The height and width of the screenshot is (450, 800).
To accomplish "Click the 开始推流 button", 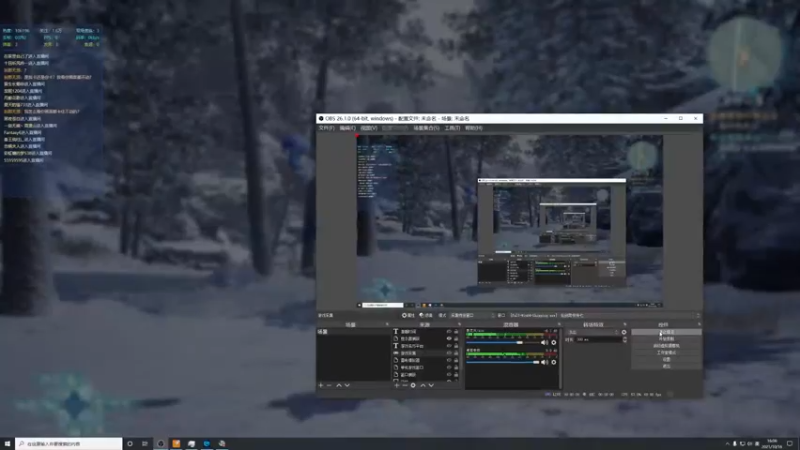I will [666, 332].
